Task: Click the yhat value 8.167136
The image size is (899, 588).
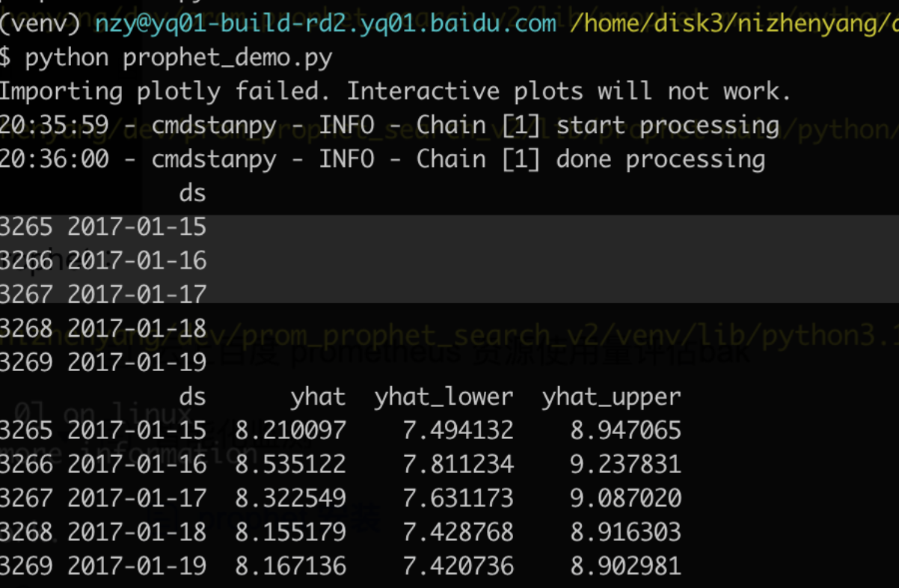Action: coord(290,566)
